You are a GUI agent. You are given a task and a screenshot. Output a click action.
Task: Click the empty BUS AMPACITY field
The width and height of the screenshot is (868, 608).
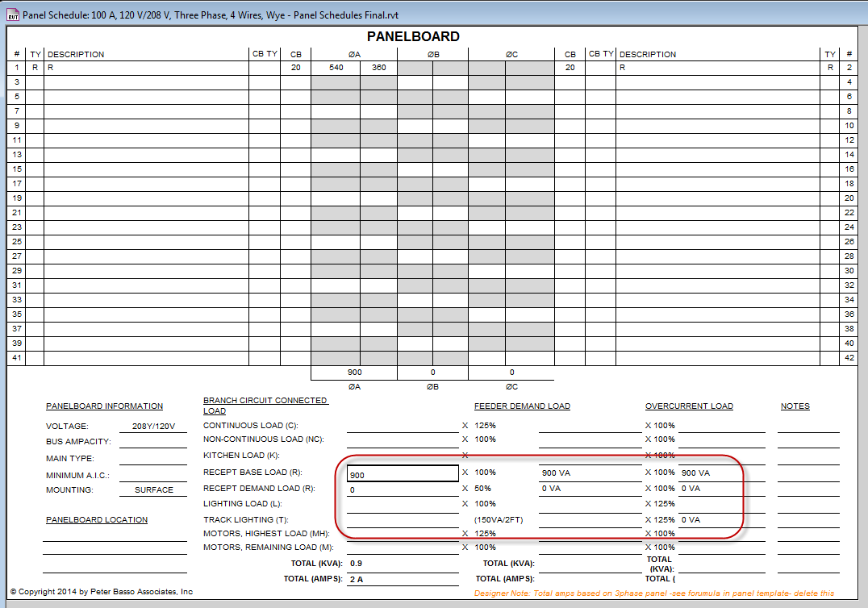(153, 442)
